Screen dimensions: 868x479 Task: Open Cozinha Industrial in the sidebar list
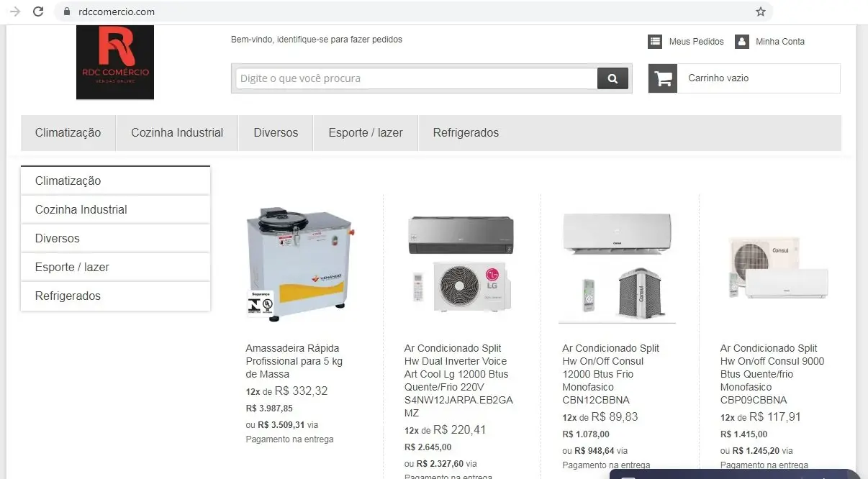pyautogui.click(x=115, y=209)
